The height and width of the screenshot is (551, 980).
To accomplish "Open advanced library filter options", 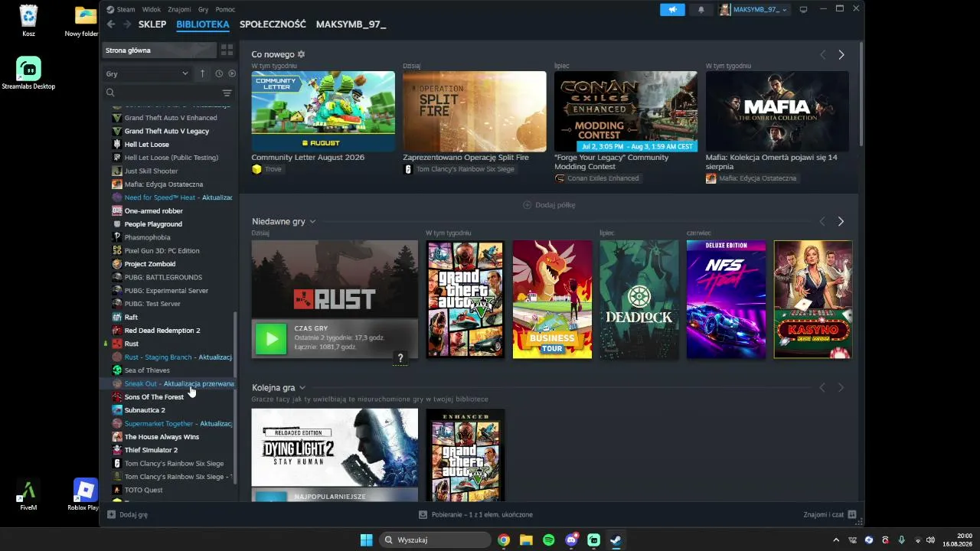I will pos(227,93).
